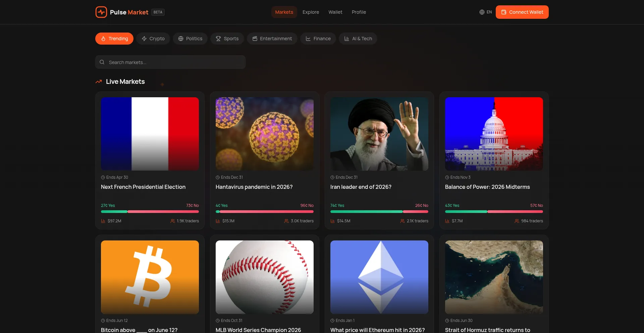
Task: Go to the Profile page
Action: pyautogui.click(x=359, y=12)
